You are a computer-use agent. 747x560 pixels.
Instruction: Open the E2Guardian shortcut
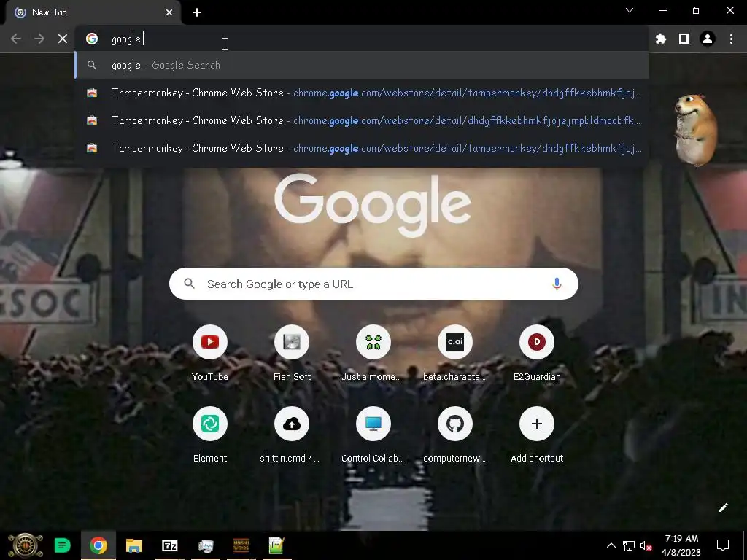coord(537,354)
